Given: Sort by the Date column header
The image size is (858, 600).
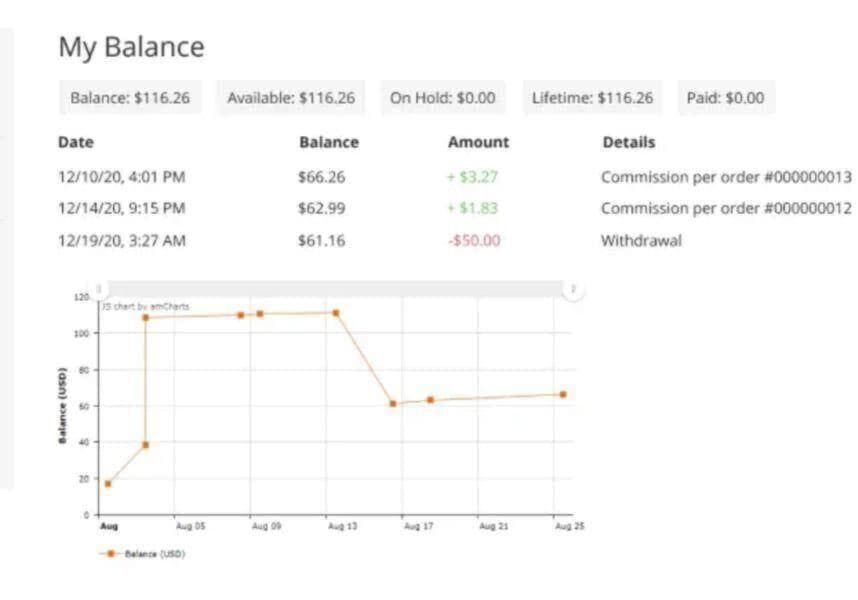Looking at the screenshot, I should point(76,142).
